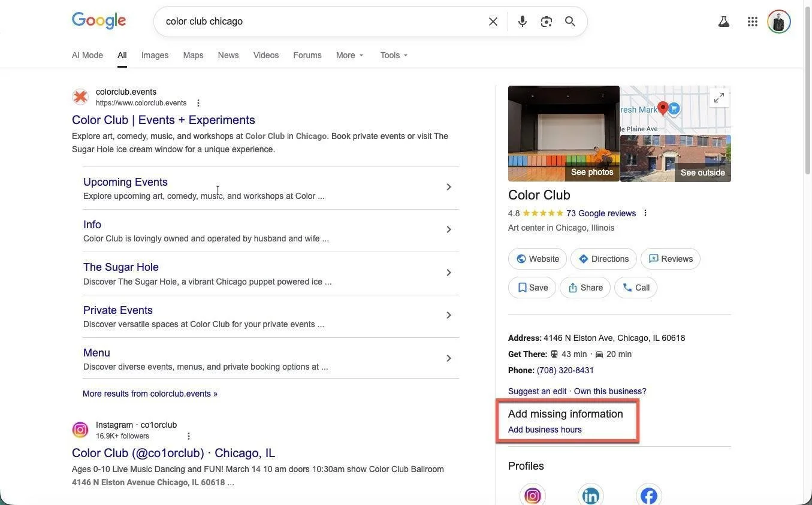Viewport: 812px width, 505px height.
Task: Switch to Maps tab
Action: tap(193, 55)
